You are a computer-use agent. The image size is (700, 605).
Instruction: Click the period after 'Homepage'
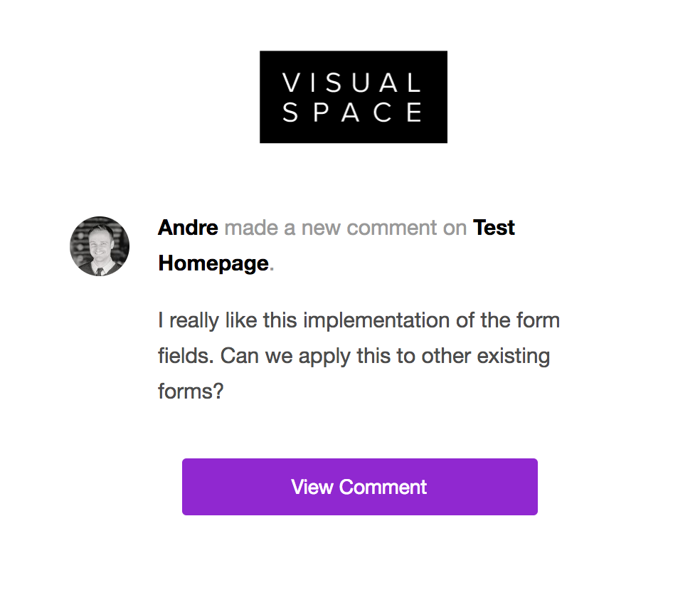pyautogui.click(x=272, y=265)
